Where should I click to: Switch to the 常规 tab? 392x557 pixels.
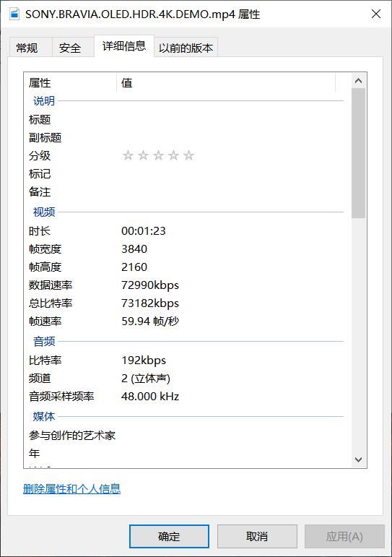pos(30,47)
